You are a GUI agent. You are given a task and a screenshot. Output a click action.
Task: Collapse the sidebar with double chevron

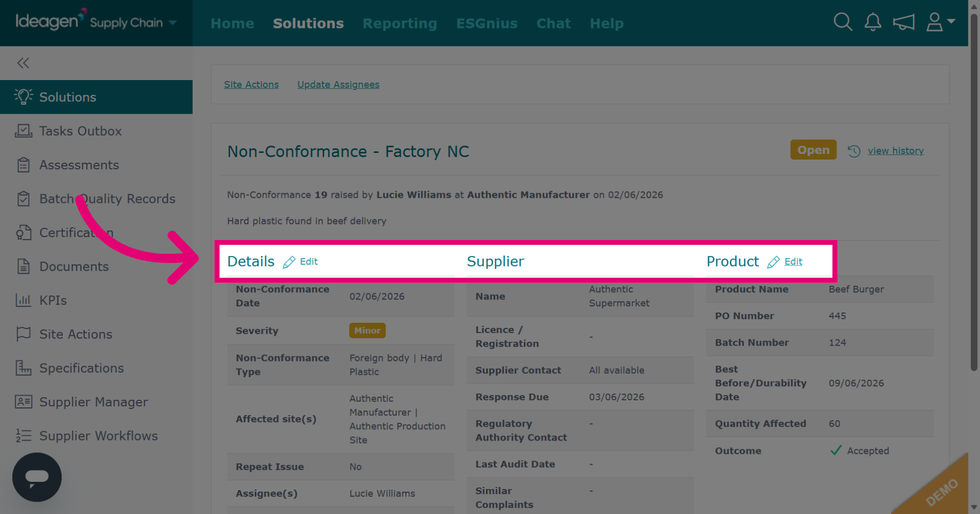(23, 63)
